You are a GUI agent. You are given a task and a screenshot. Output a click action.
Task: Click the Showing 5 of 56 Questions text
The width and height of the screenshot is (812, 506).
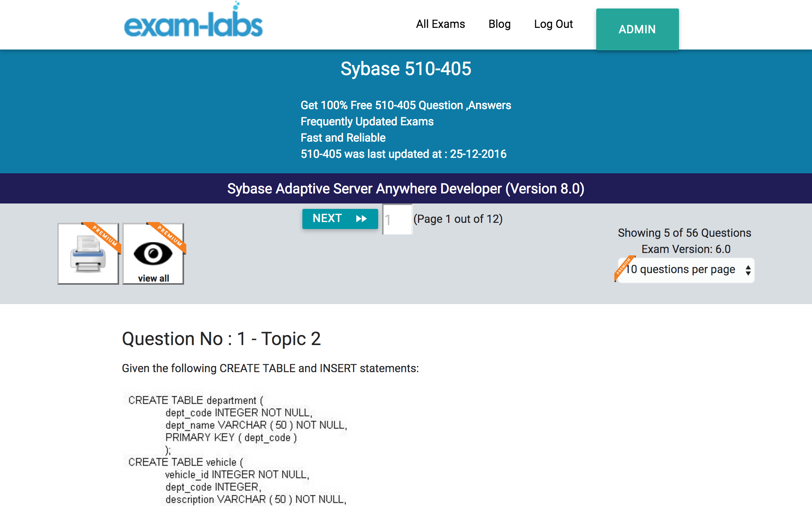(x=684, y=233)
